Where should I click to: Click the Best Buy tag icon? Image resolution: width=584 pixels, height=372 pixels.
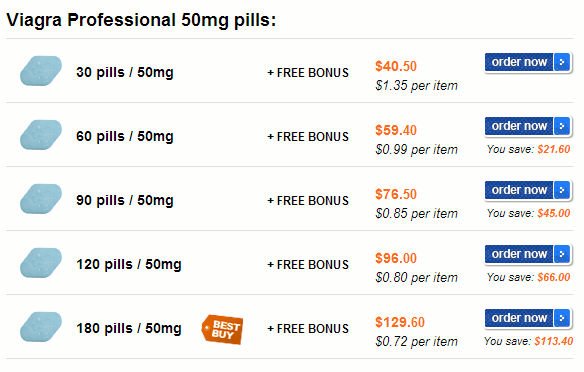[222, 329]
